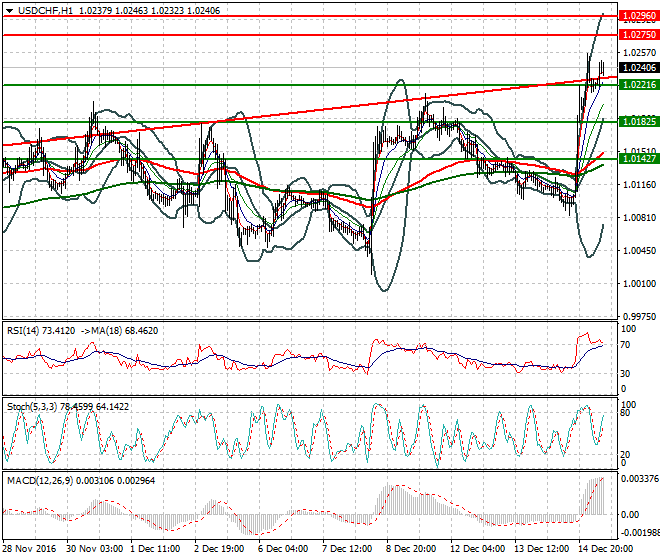
Task: Click the 1.00810 price axis value
Action: pyautogui.click(x=639, y=218)
